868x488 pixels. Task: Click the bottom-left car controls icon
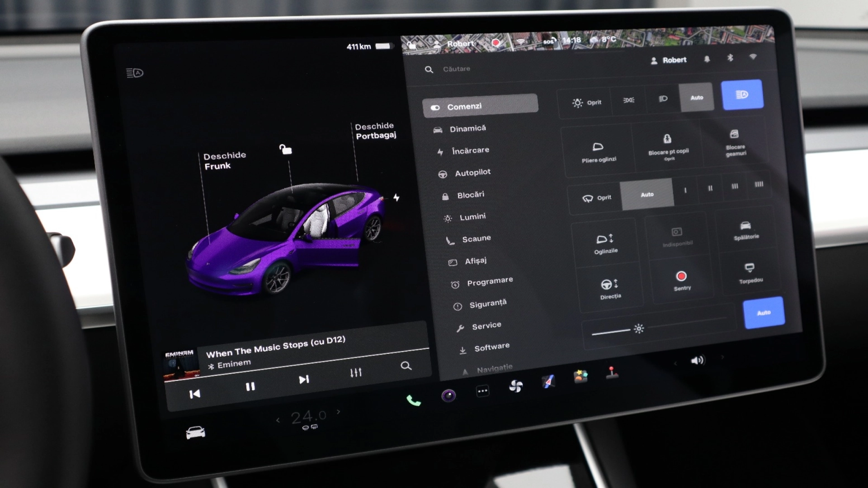click(x=195, y=433)
